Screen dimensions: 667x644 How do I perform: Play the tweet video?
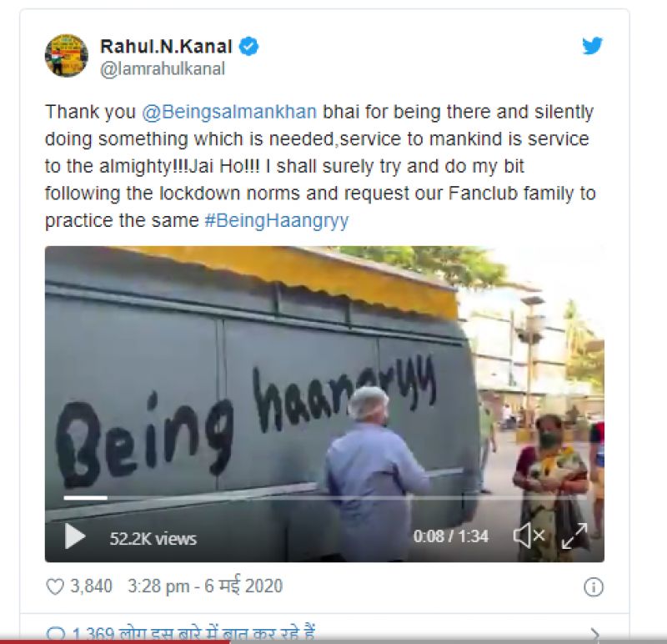tap(75, 536)
